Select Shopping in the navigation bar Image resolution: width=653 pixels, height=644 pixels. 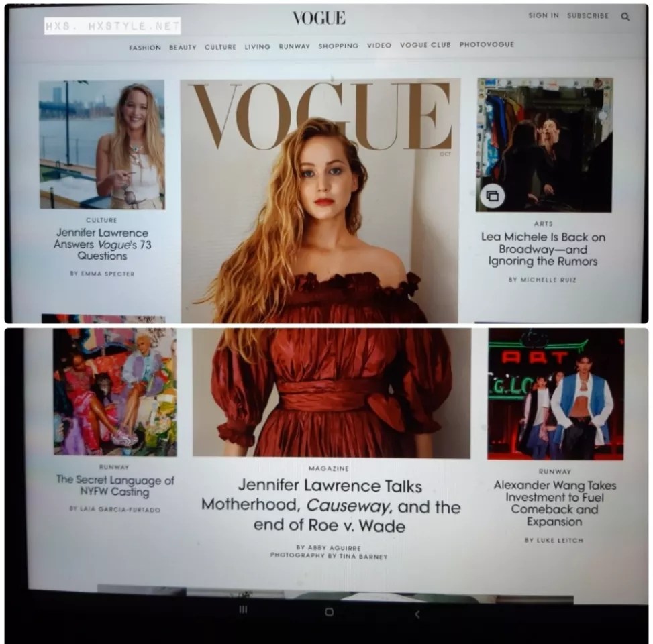(338, 46)
